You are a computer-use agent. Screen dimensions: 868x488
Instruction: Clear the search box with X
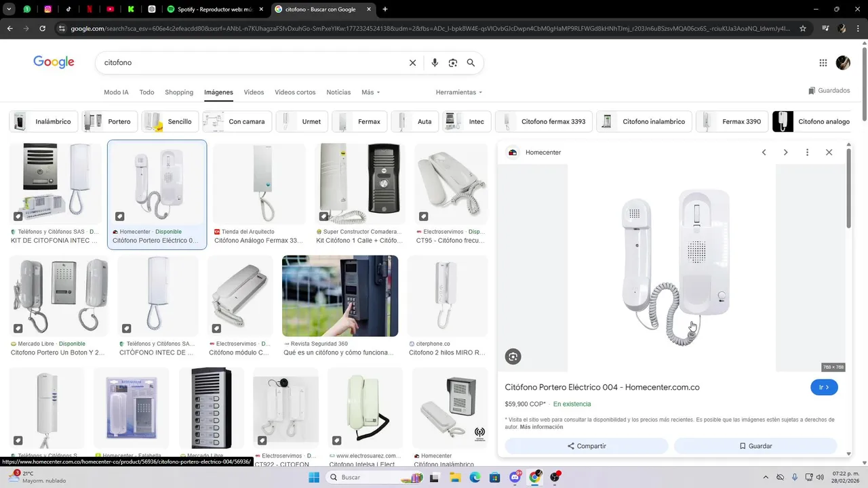coord(412,62)
